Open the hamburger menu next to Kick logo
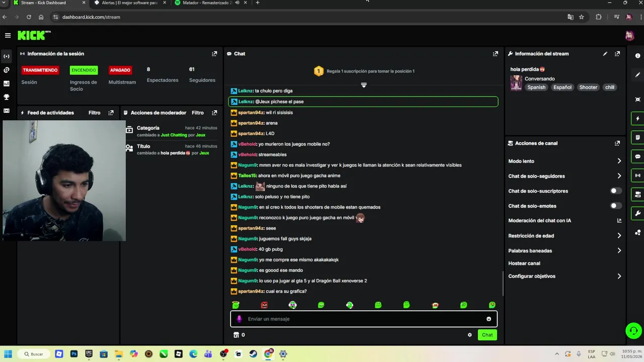 coord(8,35)
